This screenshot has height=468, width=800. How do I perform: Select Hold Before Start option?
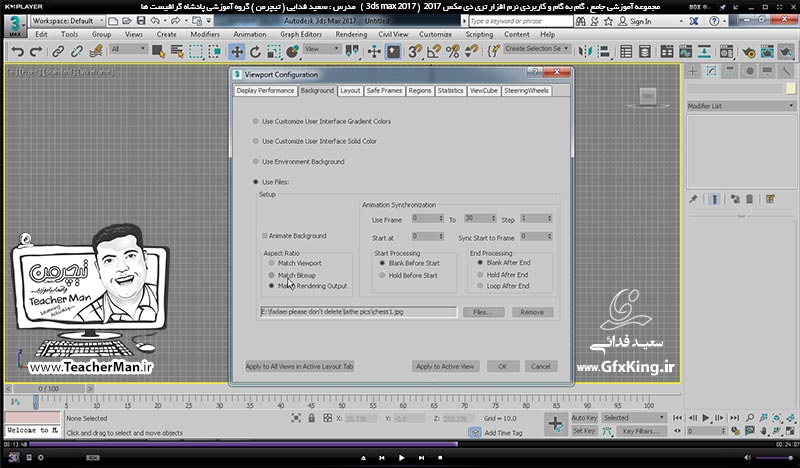point(382,276)
